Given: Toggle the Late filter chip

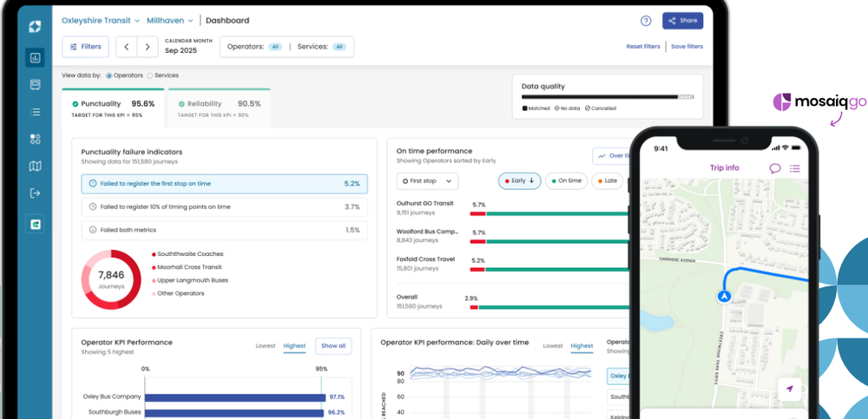Looking at the screenshot, I should [x=607, y=181].
